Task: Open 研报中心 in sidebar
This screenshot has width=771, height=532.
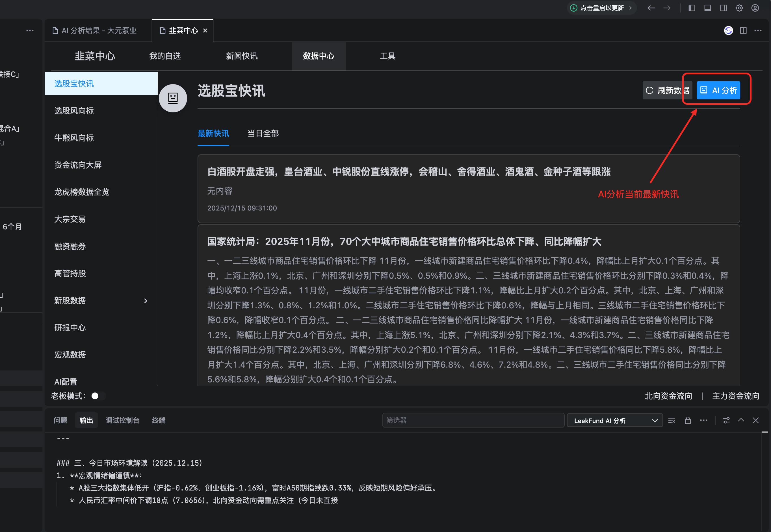Action: (101, 328)
